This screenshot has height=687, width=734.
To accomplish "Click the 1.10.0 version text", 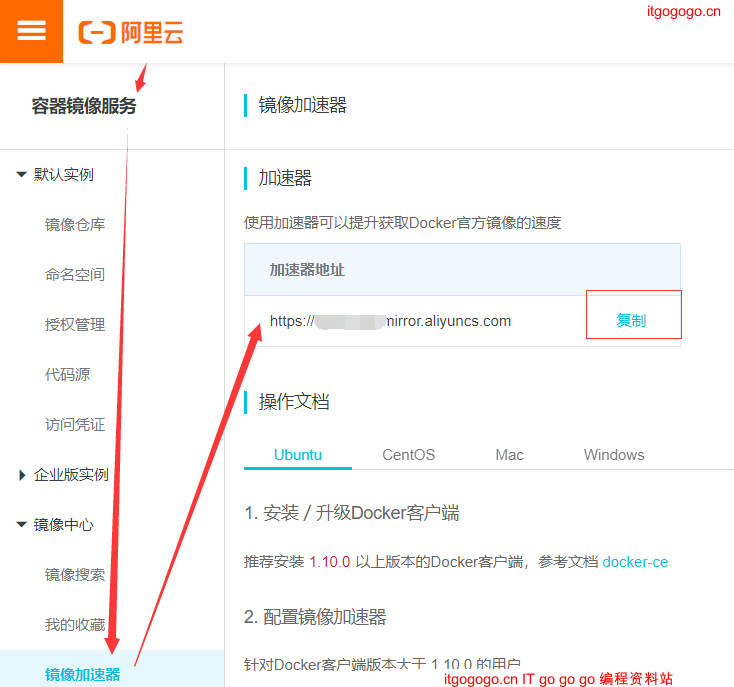I will tap(330, 562).
